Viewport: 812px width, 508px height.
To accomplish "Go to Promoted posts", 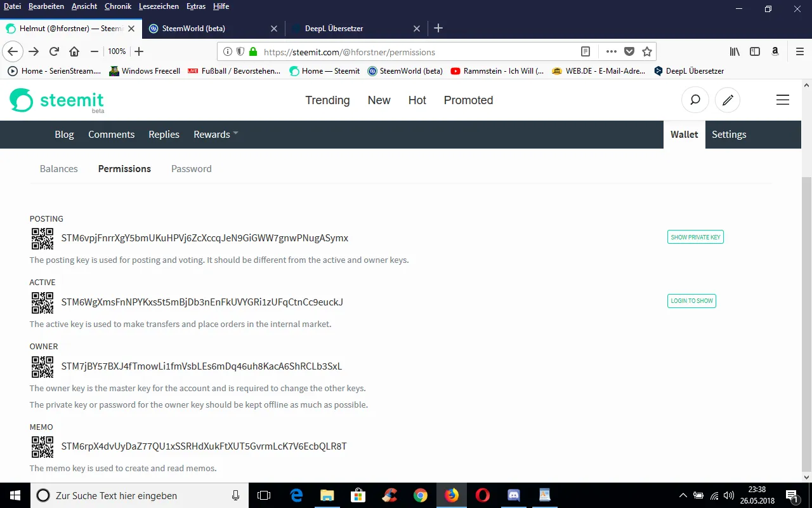I will coord(468,100).
